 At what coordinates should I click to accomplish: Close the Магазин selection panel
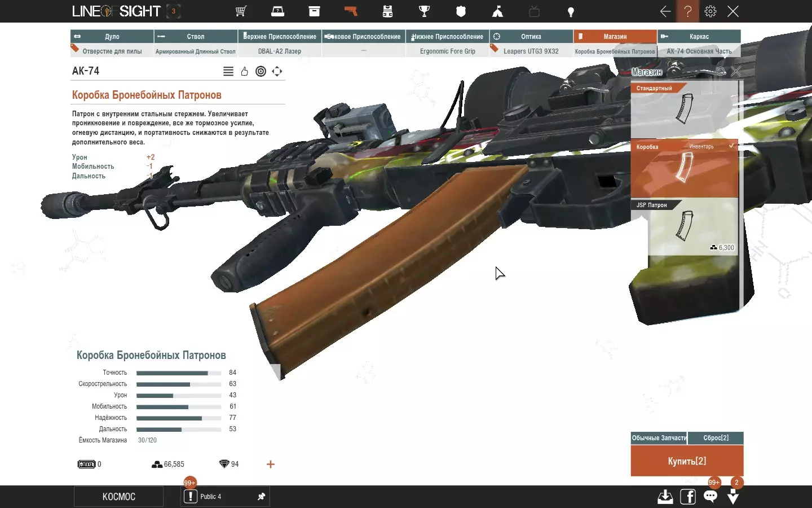(x=736, y=71)
